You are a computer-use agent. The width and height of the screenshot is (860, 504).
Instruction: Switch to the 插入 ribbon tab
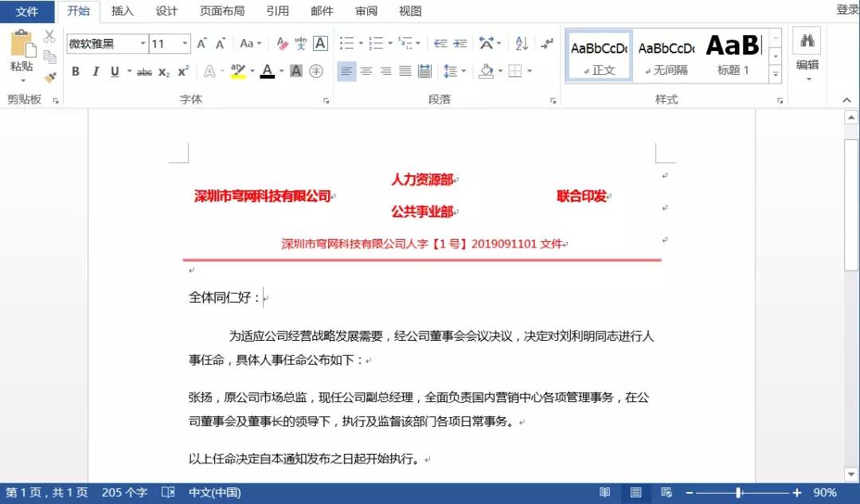coord(123,11)
